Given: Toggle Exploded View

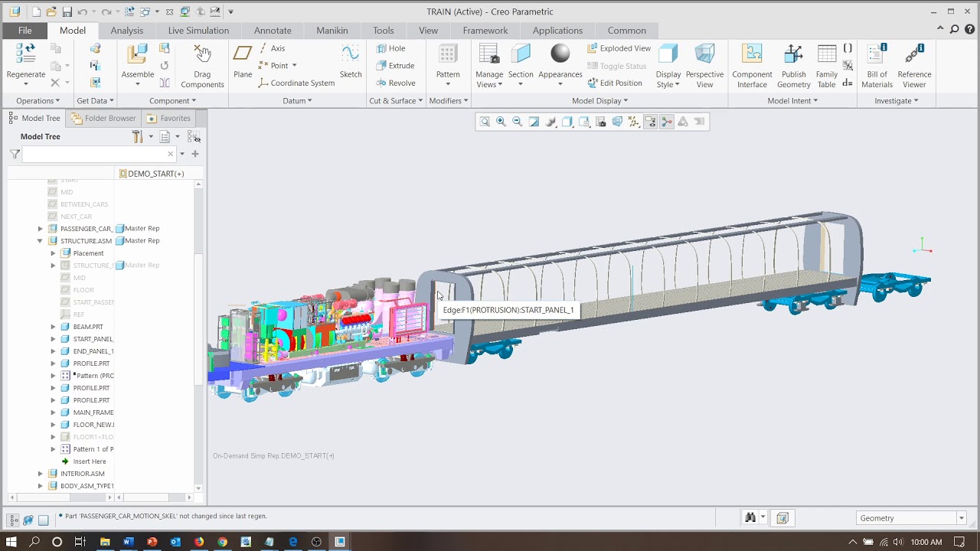Looking at the screenshot, I should click(619, 48).
